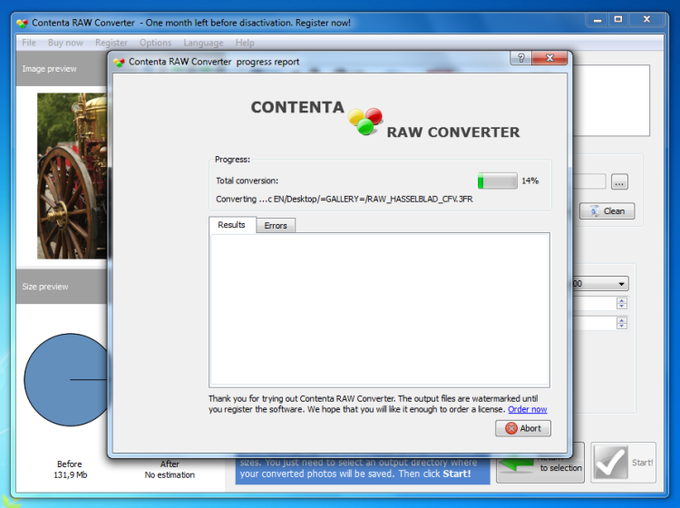Select the Results tab
Viewport: 680px width, 508px height.
point(232,225)
